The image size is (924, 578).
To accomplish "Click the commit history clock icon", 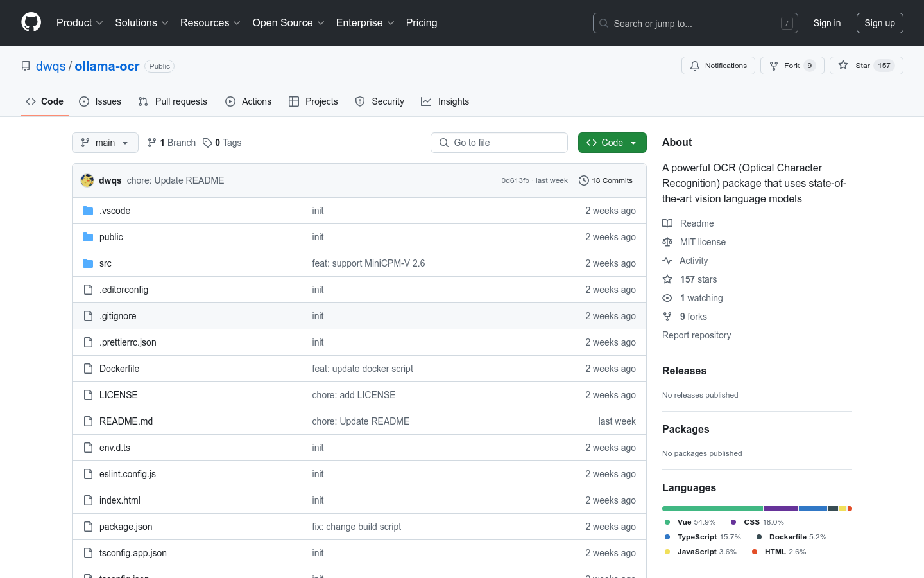I will tap(583, 180).
